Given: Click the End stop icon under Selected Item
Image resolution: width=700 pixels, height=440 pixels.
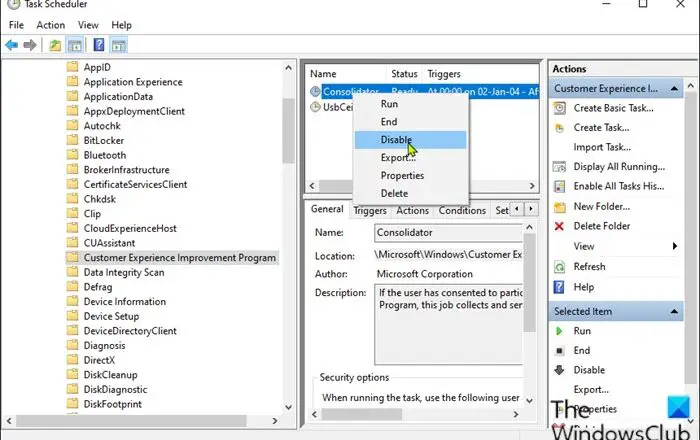Looking at the screenshot, I should point(559,351).
